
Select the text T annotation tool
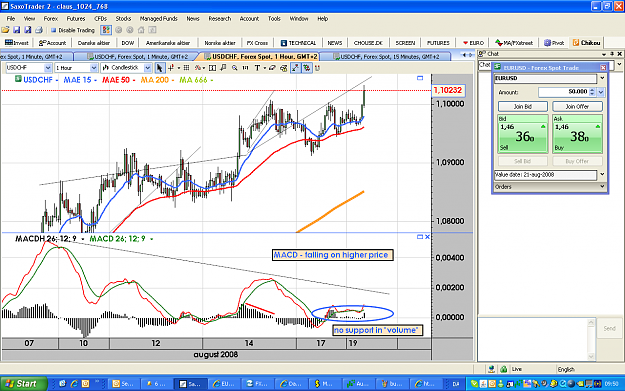[x=257, y=68]
